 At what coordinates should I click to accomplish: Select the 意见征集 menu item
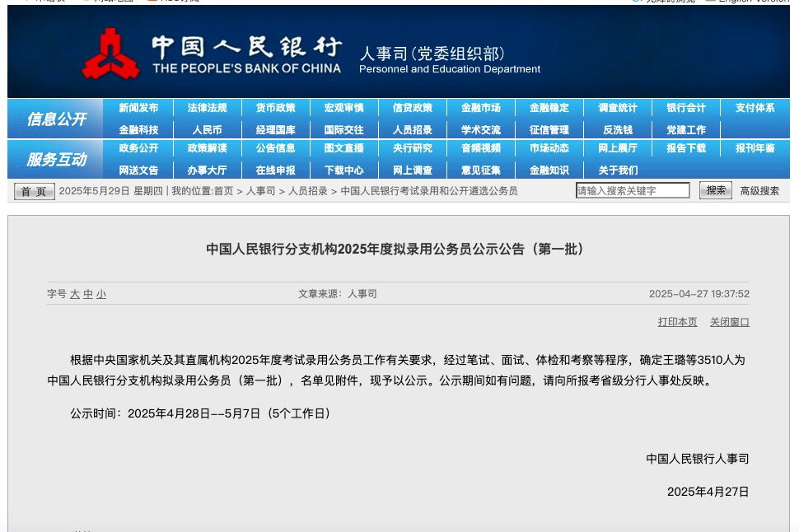481,170
